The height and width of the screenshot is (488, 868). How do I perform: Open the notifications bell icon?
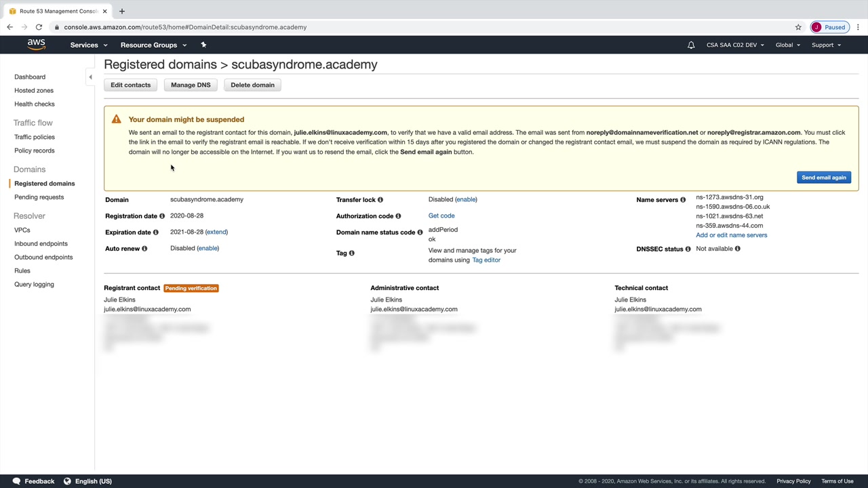click(691, 45)
